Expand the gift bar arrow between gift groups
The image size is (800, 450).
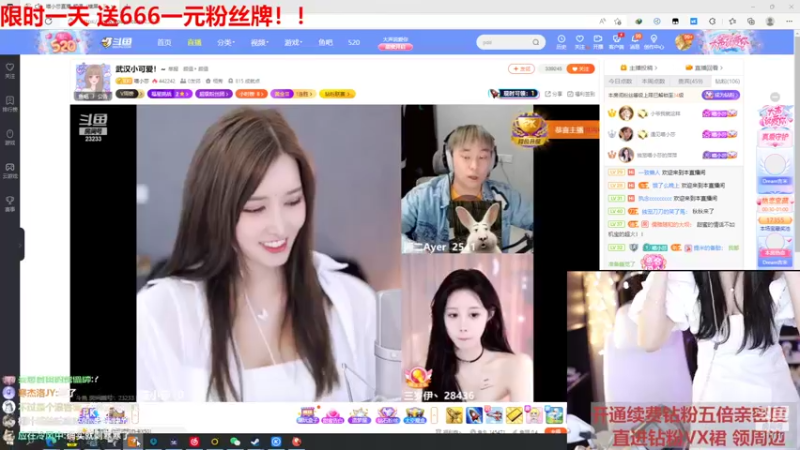434,415
